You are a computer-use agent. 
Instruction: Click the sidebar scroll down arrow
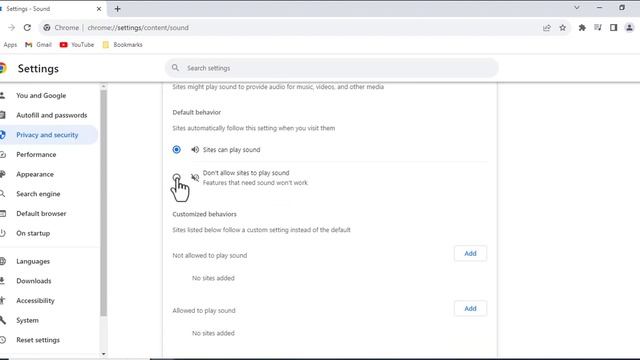(x=103, y=354)
